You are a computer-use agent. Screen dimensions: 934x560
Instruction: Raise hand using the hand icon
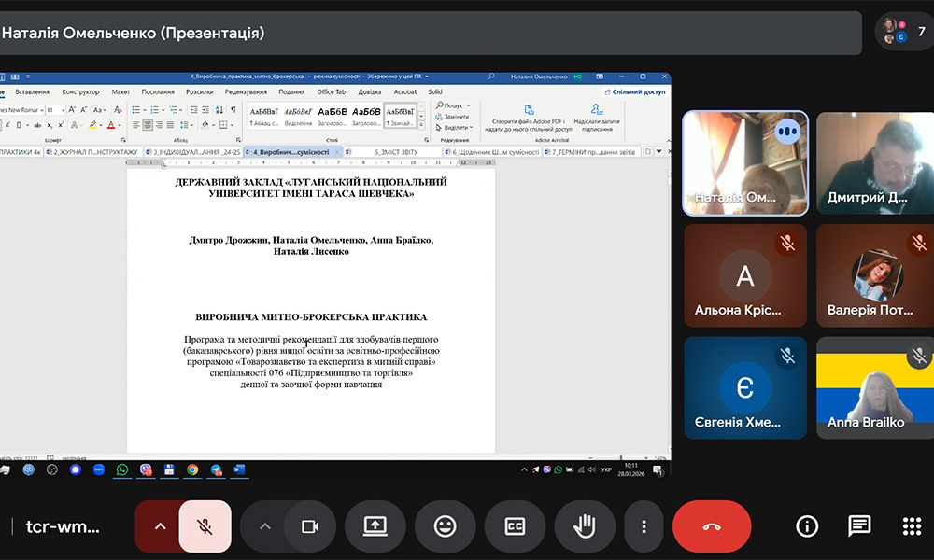tap(585, 526)
